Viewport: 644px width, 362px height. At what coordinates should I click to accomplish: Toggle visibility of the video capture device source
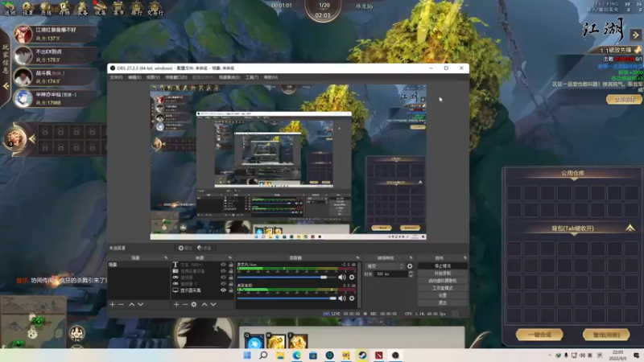tap(223, 271)
